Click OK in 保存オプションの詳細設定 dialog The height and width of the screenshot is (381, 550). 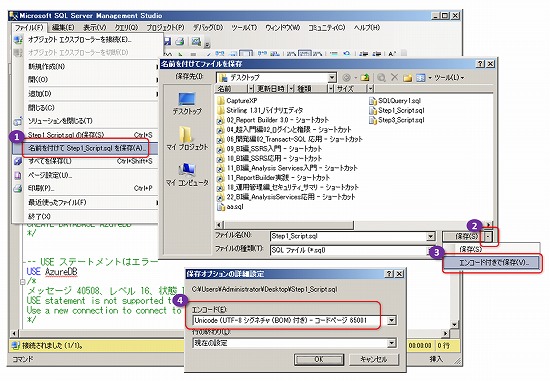pyautogui.click(x=319, y=359)
